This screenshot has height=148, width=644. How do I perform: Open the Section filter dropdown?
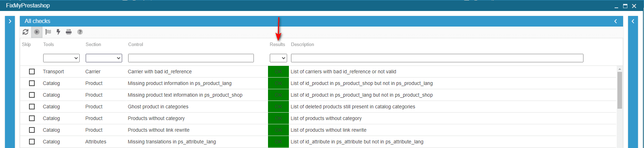(x=104, y=58)
